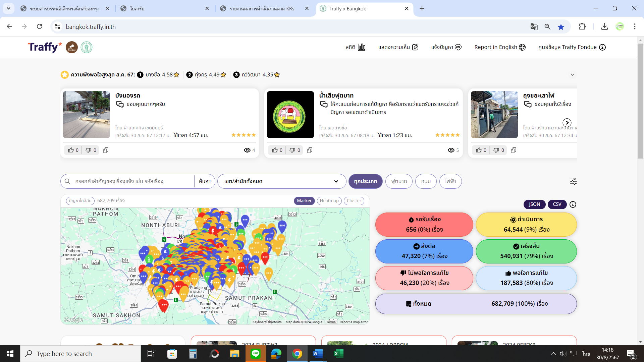Click the info icon next to CSV

click(573, 204)
